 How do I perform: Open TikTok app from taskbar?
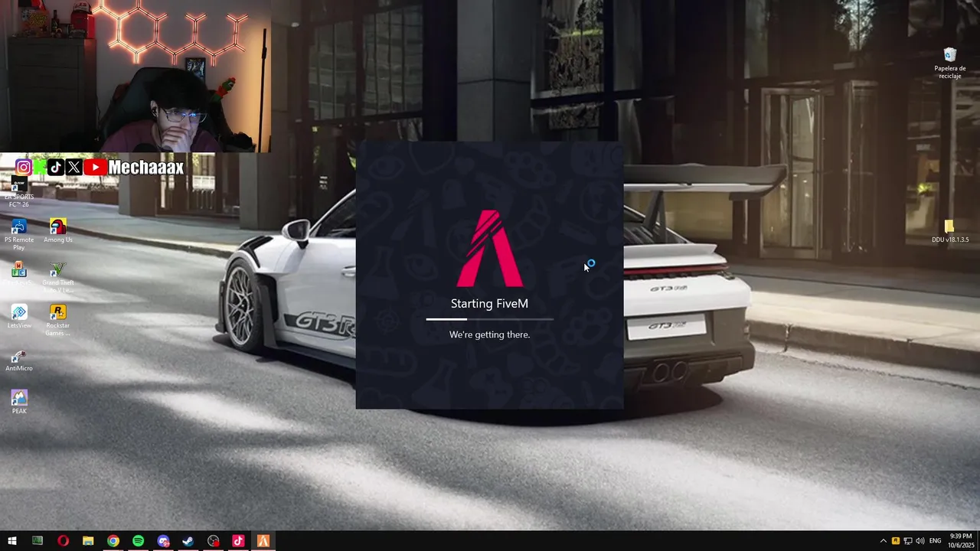click(238, 541)
